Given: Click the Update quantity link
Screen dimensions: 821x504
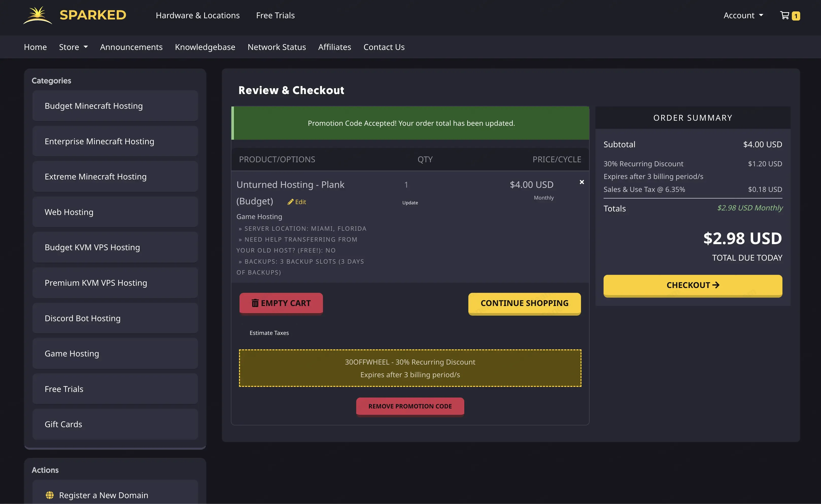Looking at the screenshot, I should pos(410,203).
